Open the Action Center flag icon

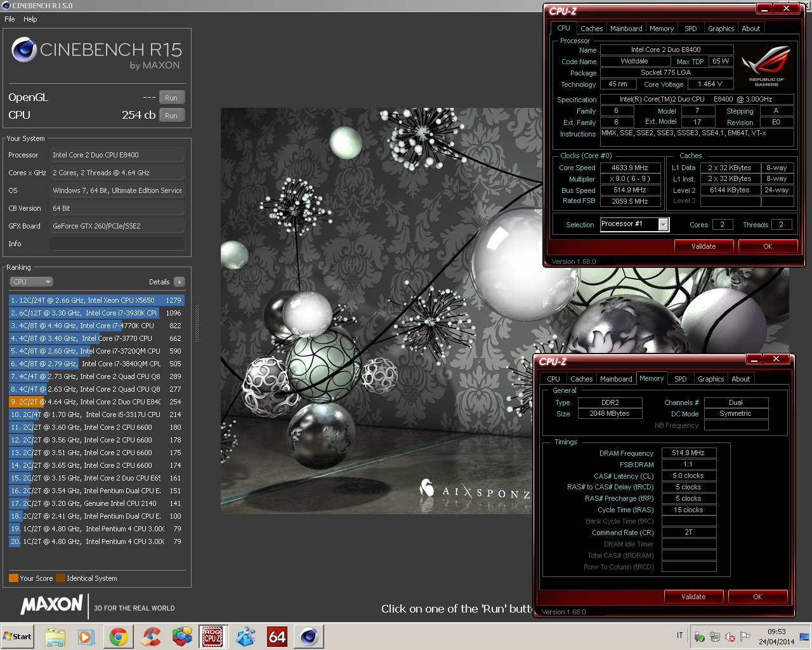tap(745, 637)
